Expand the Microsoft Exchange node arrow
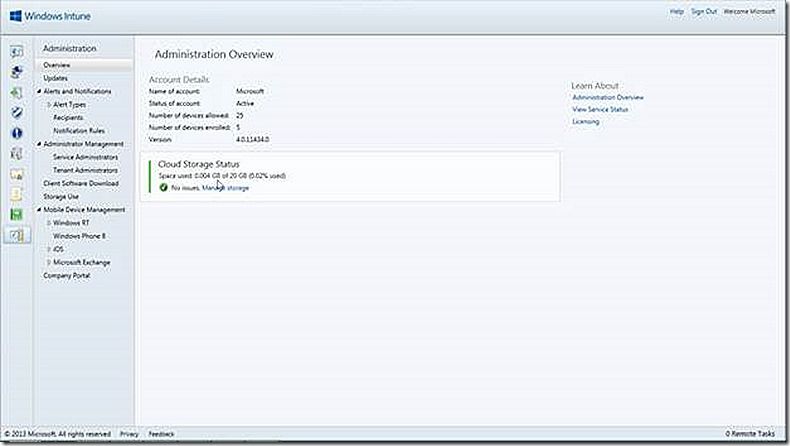The width and height of the screenshot is (790, 446). [x=49, y=262]
